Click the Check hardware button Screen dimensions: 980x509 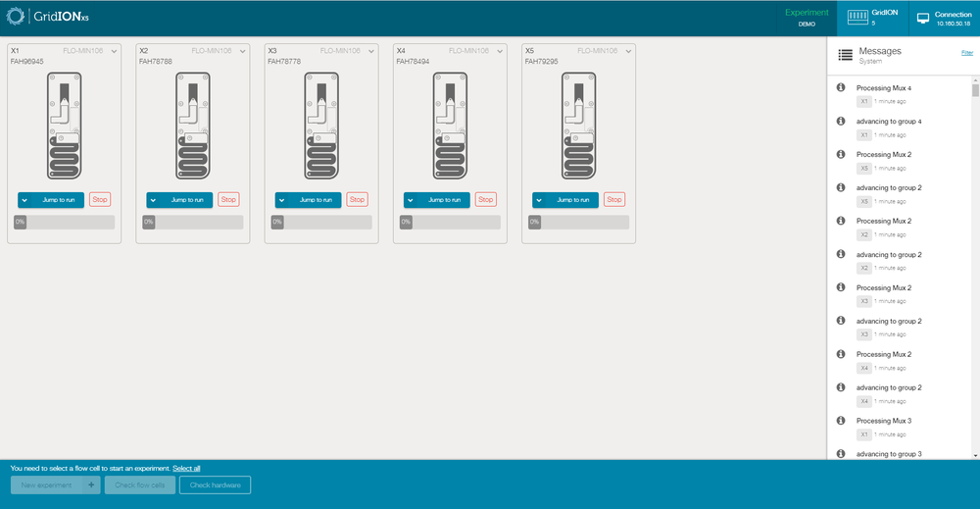pos(215,485)
